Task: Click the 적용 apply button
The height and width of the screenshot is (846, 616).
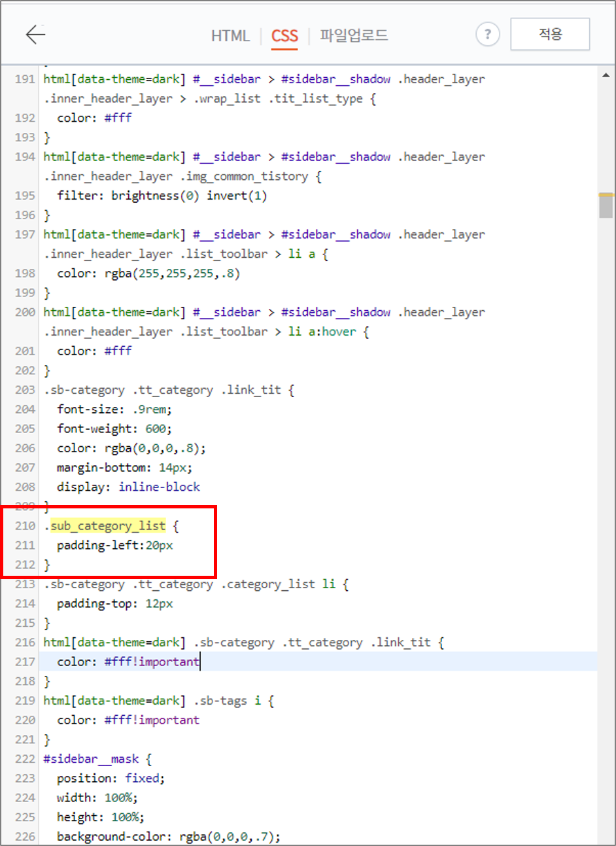Action: pyautogui.click(x=550, y=34)
